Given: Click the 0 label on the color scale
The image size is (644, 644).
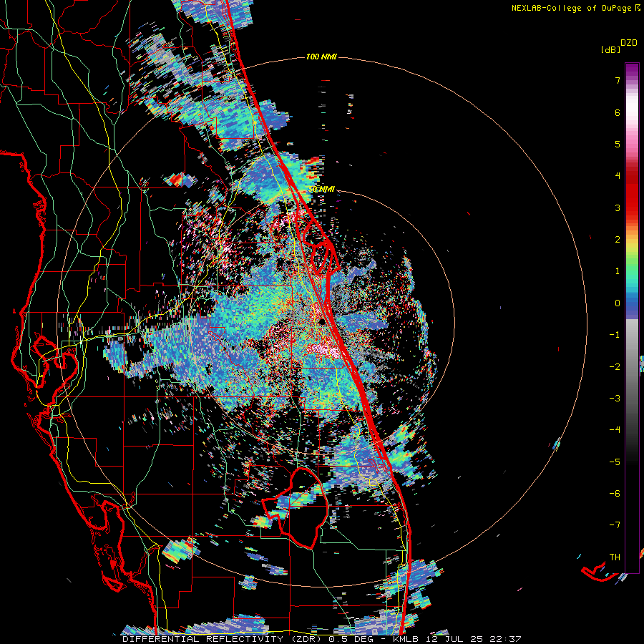Looking at the screenshot, I should click(x=618, y=303).
